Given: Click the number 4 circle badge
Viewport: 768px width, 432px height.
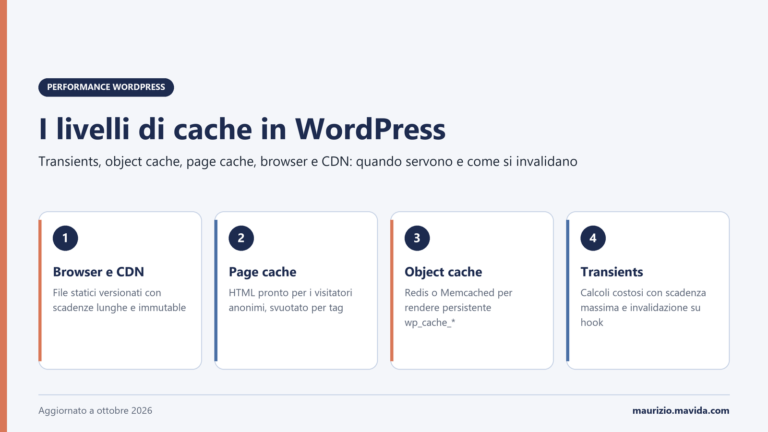Looking at the screenshot, I should point(593,238).
